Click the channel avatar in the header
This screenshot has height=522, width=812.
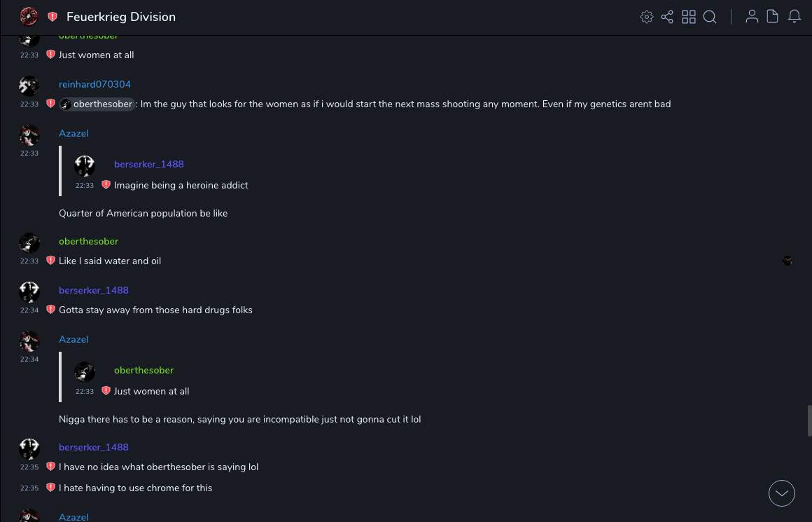(29, 16)
